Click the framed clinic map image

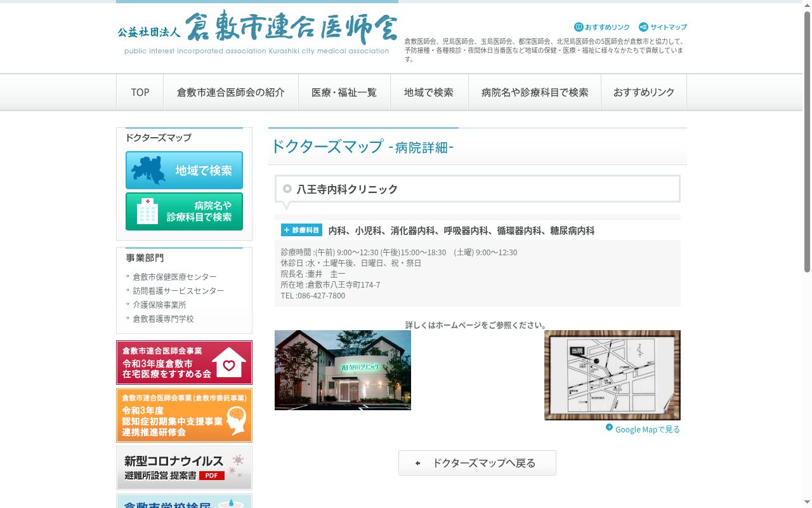(x=612, y=375)
